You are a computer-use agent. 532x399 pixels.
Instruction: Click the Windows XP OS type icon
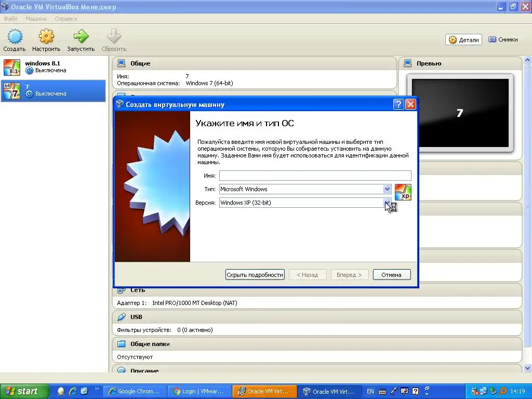coord(403,192)
